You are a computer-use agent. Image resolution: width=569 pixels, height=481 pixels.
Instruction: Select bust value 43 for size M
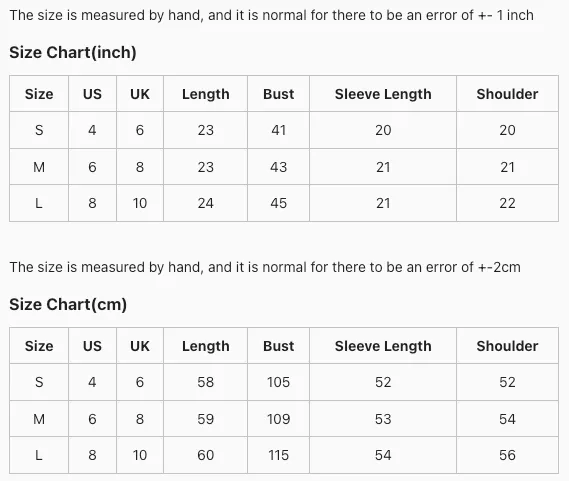pos(278,167)
